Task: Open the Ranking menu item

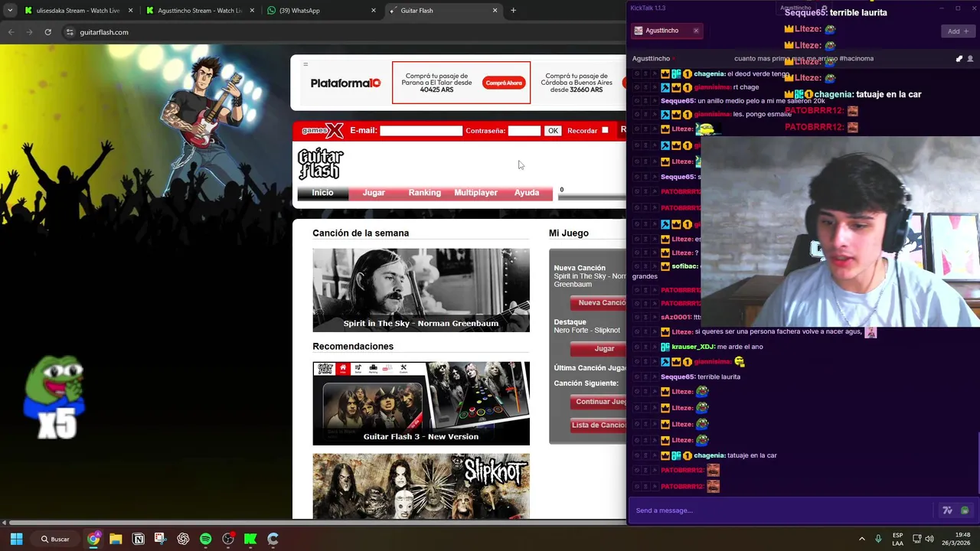Action: (424, 193)
